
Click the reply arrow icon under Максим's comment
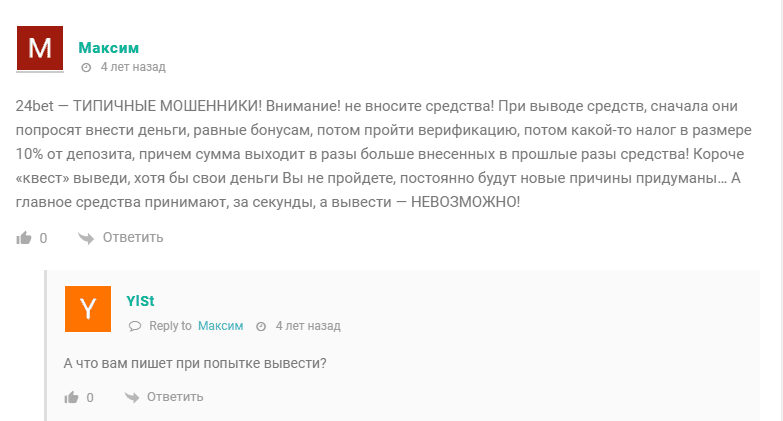[x=86, y=238]
